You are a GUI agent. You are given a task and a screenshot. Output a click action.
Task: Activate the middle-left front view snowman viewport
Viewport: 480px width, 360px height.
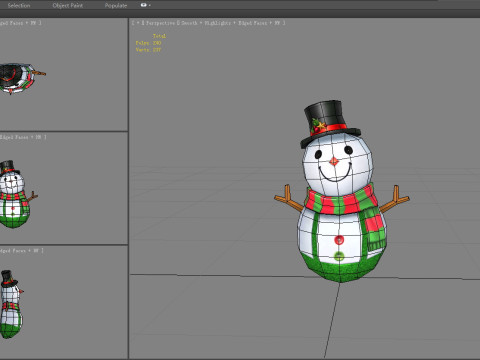(64, 188)
